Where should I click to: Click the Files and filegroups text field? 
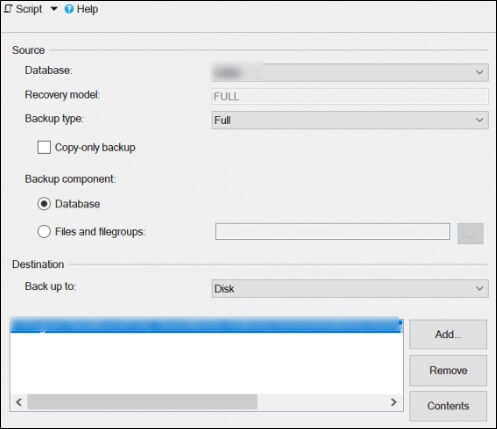tap(332, 231)
